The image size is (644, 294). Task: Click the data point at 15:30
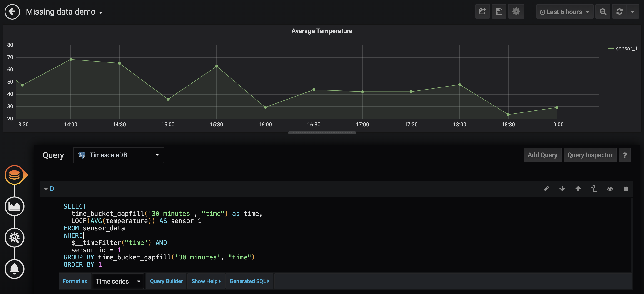tap(217, 66)
